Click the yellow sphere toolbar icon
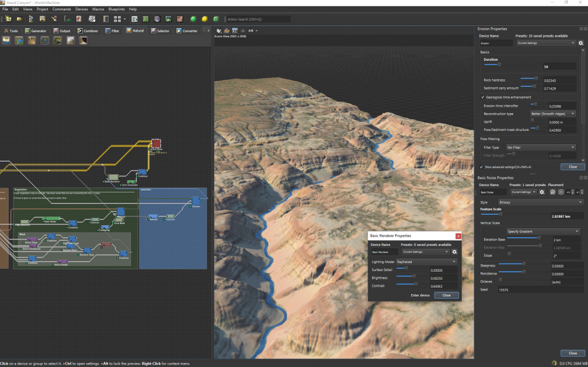The height and width of the screenshot is (367, 588). [205, 18]
